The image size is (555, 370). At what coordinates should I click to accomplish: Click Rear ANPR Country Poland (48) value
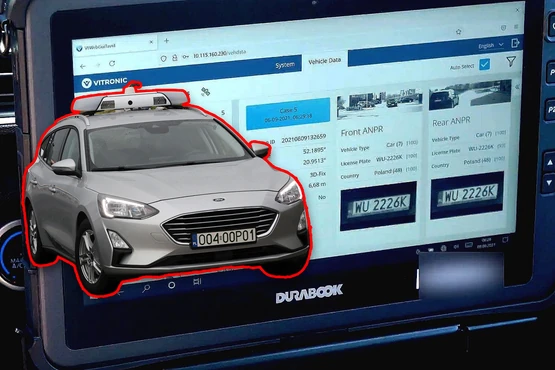click(477, 161)
